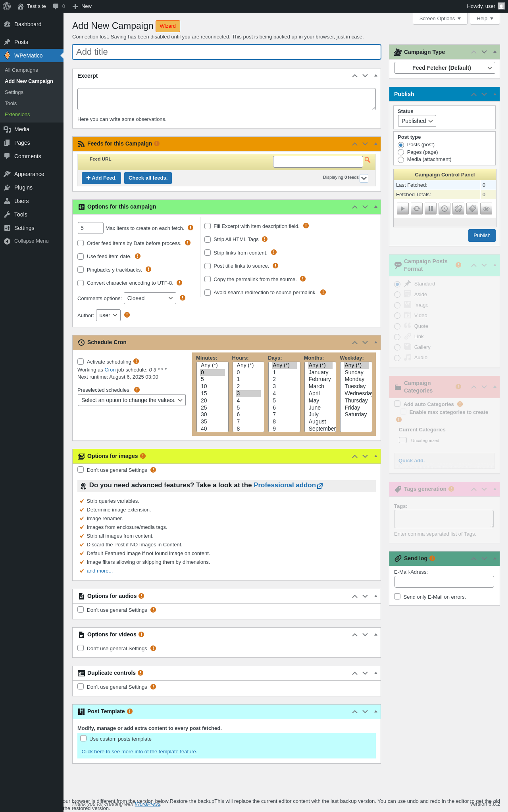Collapse the Excerpt panel toggle arrow
The width and height of the screenshot is (508, 812).
375,75
